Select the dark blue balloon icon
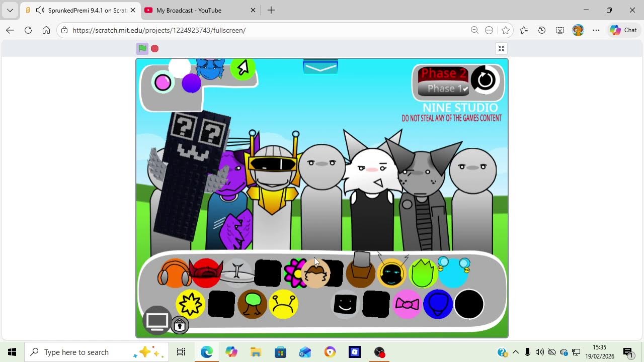The height and width of the screenshot is (362, 644). point(438,304)
